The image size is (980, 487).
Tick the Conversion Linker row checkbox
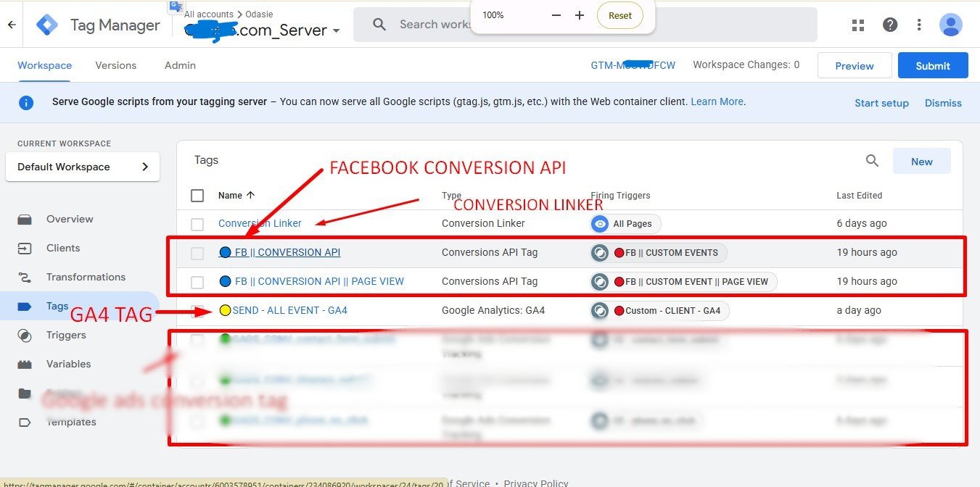click(x=197, y=224)
